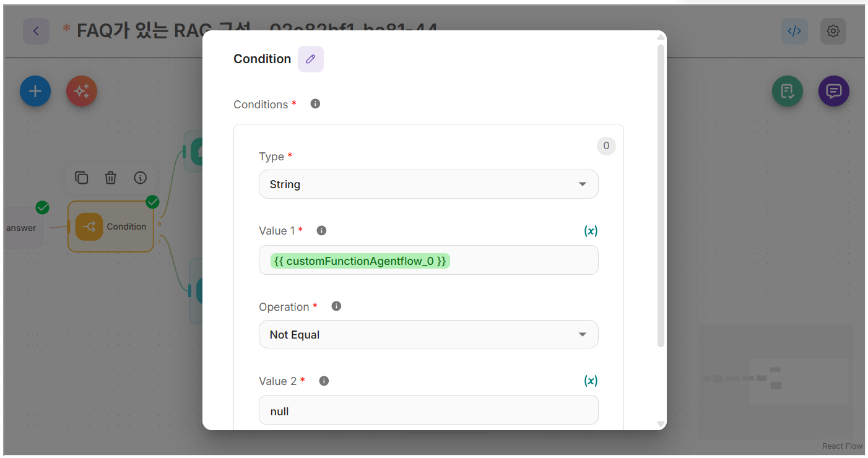Go back with the left chevron button
868x458 pixels.
(x=36, y=31)
